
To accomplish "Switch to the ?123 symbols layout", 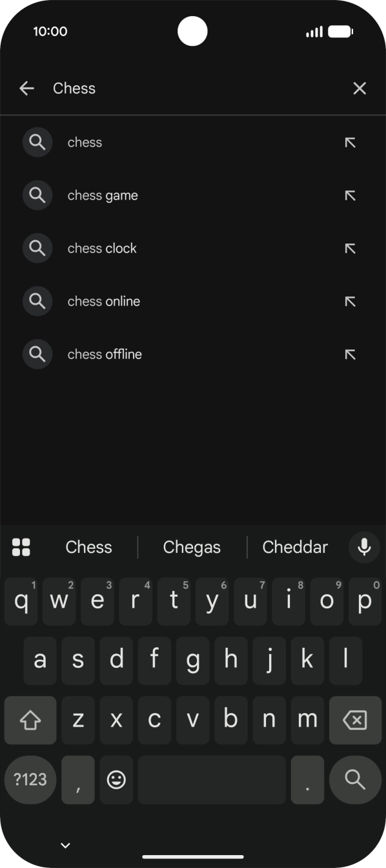I will click(30, 780).
